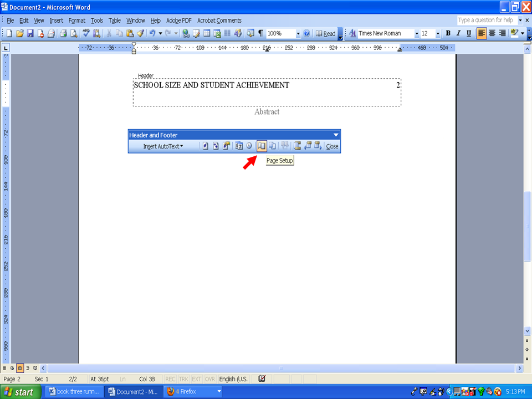The height and width of the screenshot is (399, 532).
Task: Toggle Bold formatting
Action: tap(448, 33)
